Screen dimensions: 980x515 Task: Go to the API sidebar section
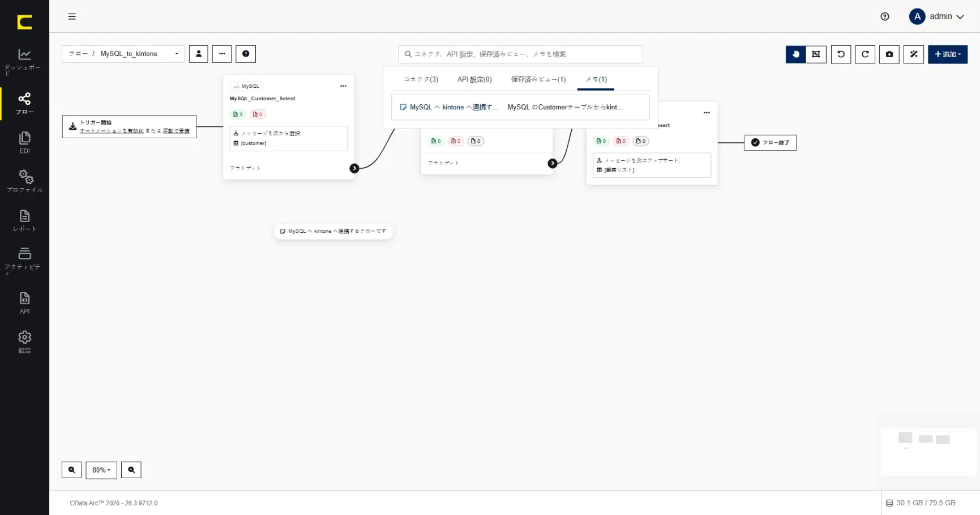pyautogui.click(x=24, y=303)
